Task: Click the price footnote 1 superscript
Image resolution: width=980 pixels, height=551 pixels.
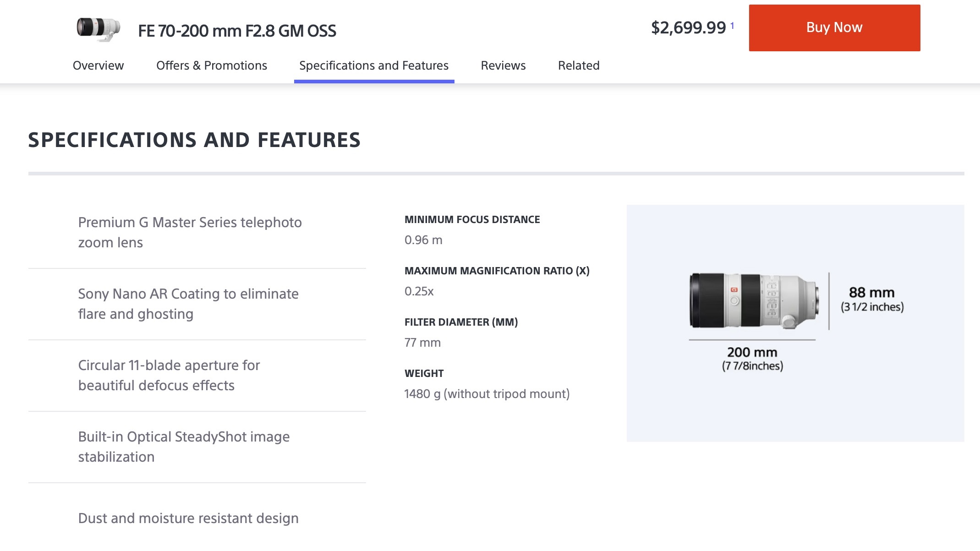Action: pyautogui.click(x=732, y=26)
